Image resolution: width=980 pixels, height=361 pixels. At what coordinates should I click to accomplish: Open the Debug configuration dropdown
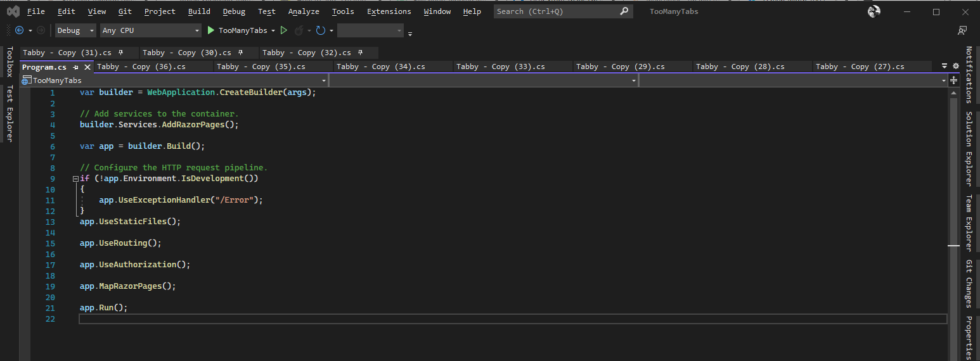tap(75, 30)
